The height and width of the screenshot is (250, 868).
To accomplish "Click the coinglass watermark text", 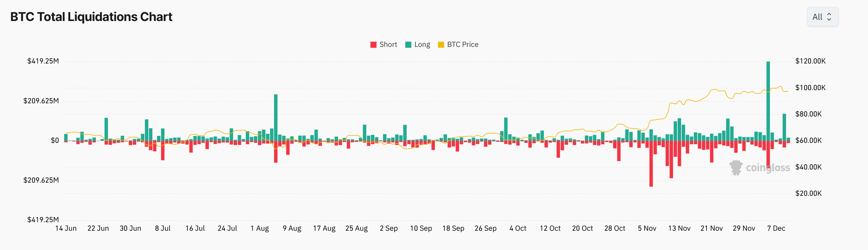I will point(768,168).
